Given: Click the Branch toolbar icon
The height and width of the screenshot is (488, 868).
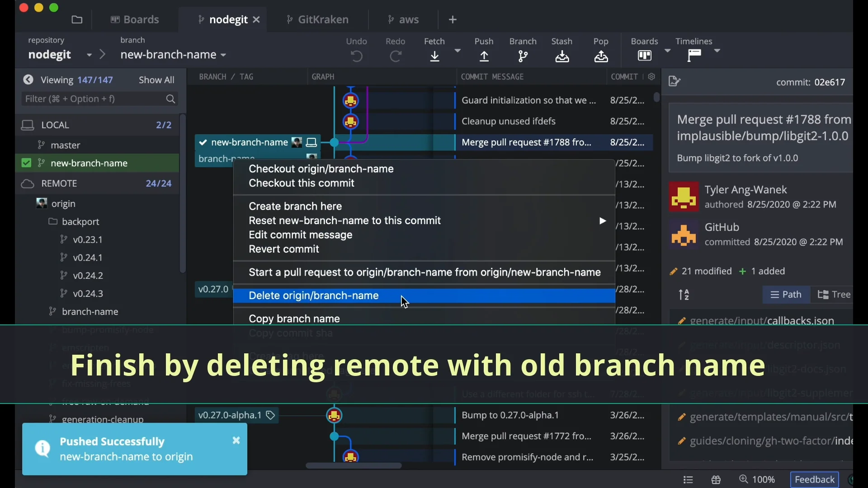Looking at the screenshot, I should pos(523,56).
